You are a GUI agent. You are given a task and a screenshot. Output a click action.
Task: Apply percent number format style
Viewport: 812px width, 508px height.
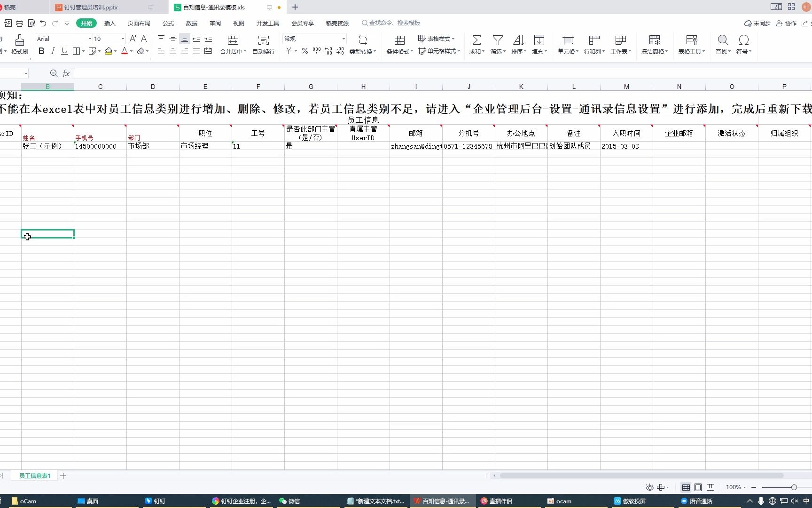[x=304, y=51]
